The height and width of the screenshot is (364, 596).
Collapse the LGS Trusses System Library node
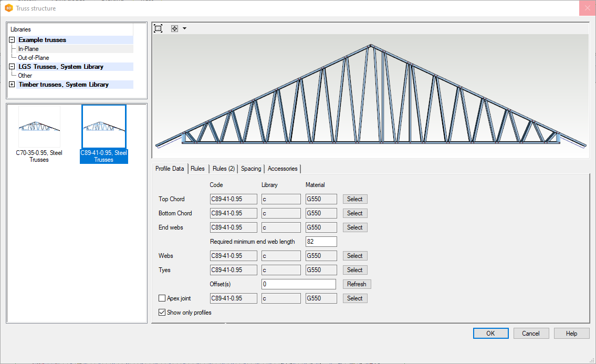tap(12, 67)
